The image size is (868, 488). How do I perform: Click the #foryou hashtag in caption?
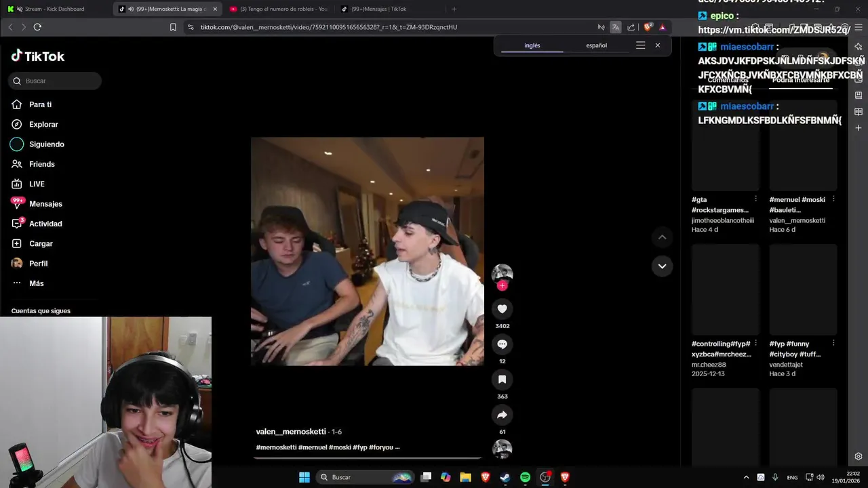(x=380, y=447)
